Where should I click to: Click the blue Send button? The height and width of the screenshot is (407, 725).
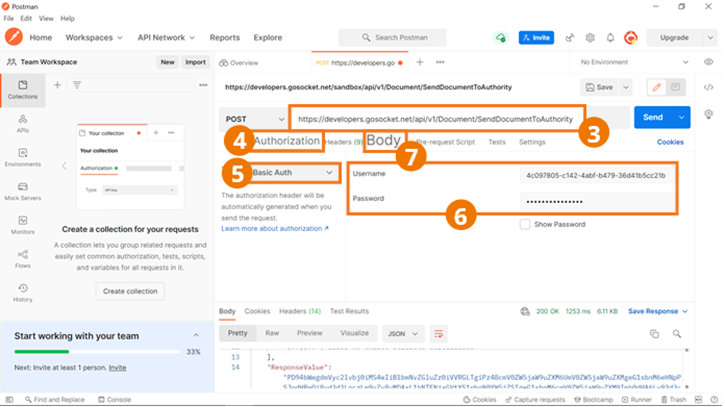(653, 117)
